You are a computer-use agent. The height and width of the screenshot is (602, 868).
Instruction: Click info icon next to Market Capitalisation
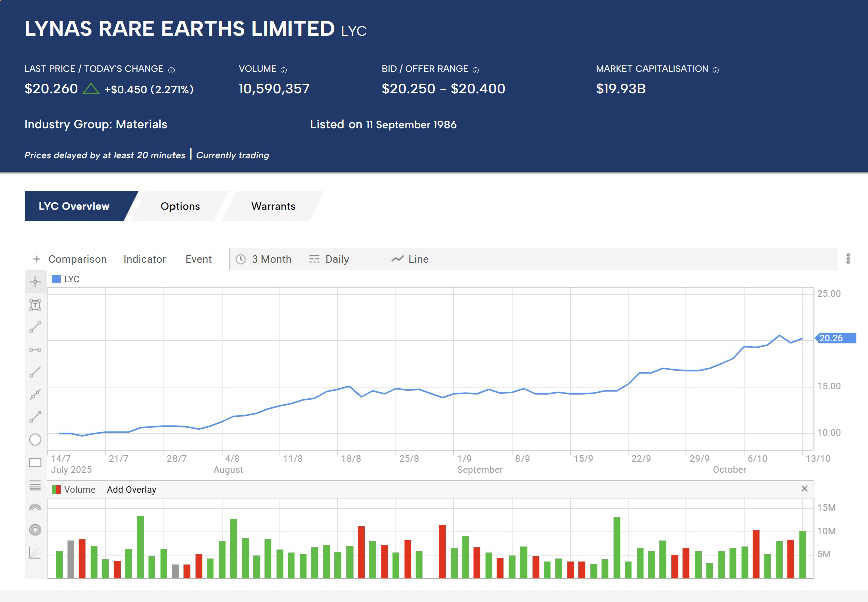(x=716, y=70)
